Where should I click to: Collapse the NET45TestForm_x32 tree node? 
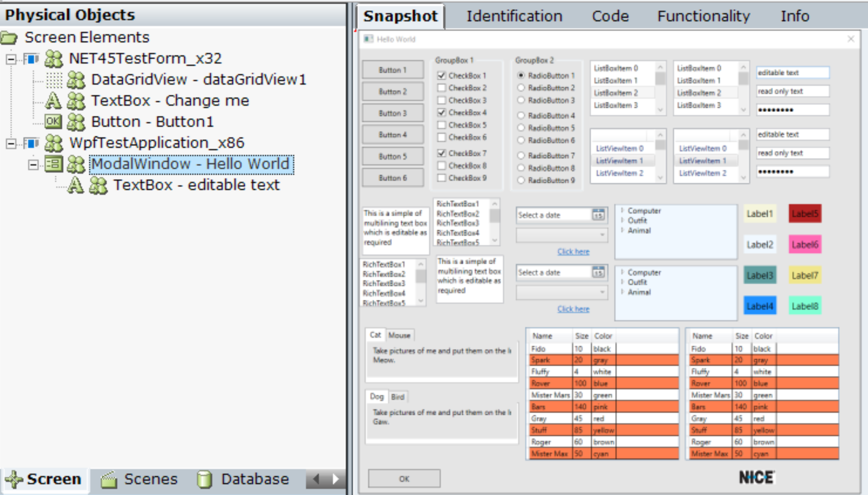[x=11, y=59]
